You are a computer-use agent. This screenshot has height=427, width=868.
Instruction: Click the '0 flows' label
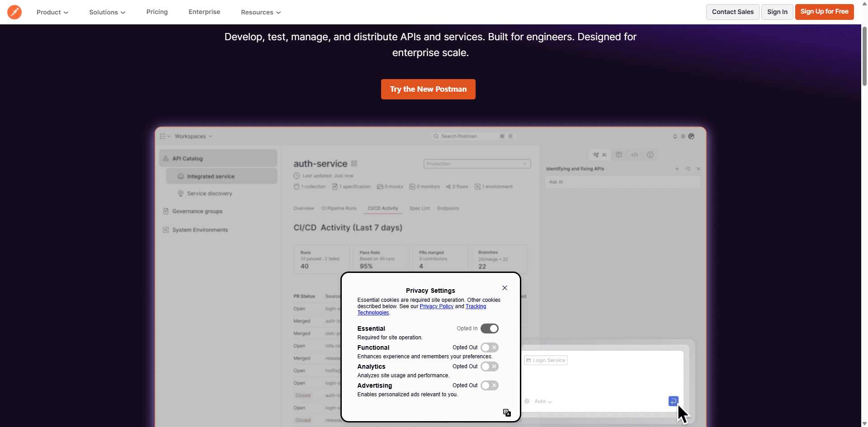coord(457,187)
